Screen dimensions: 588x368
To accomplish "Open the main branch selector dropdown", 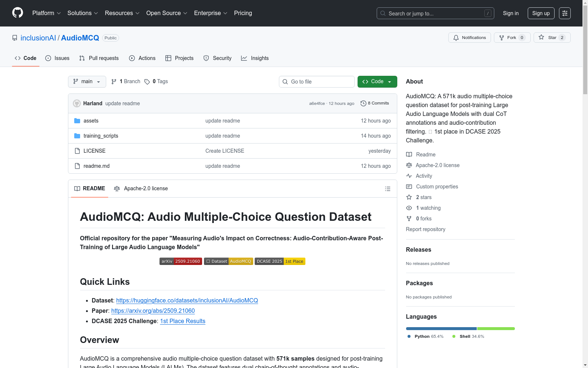I will (x=87, y=82).
